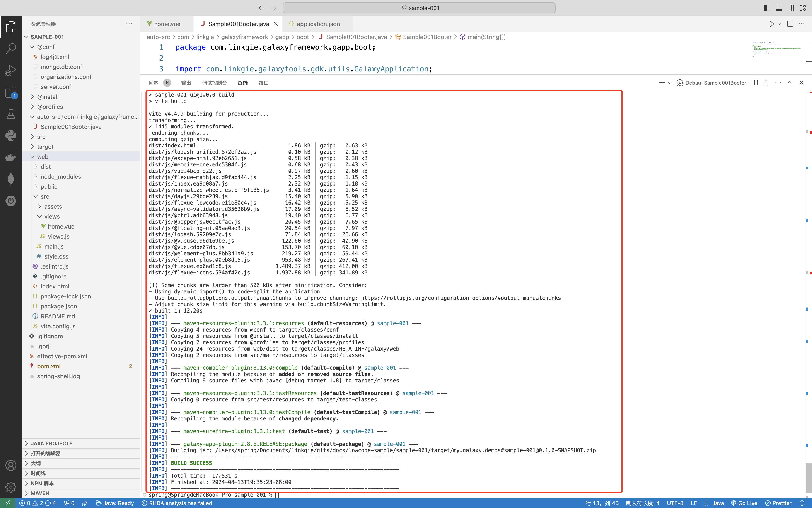Open the Python view in activity bar

[11, 135]
